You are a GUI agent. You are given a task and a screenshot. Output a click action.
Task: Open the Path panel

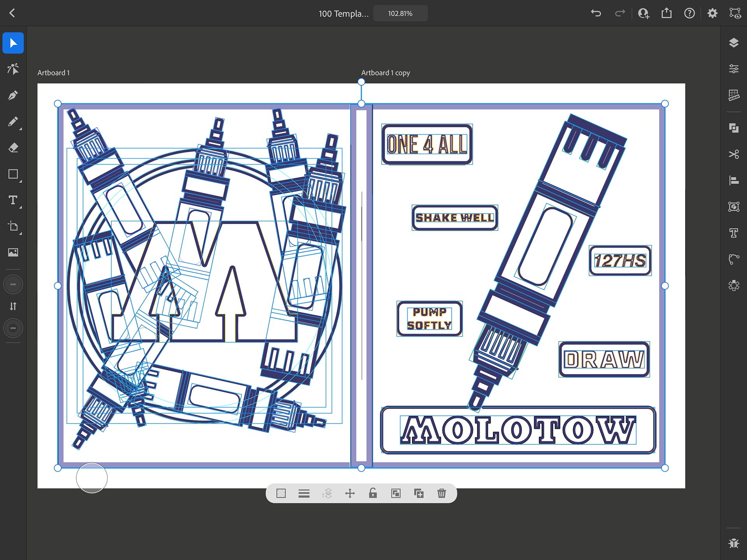click(x=734, y=259)
